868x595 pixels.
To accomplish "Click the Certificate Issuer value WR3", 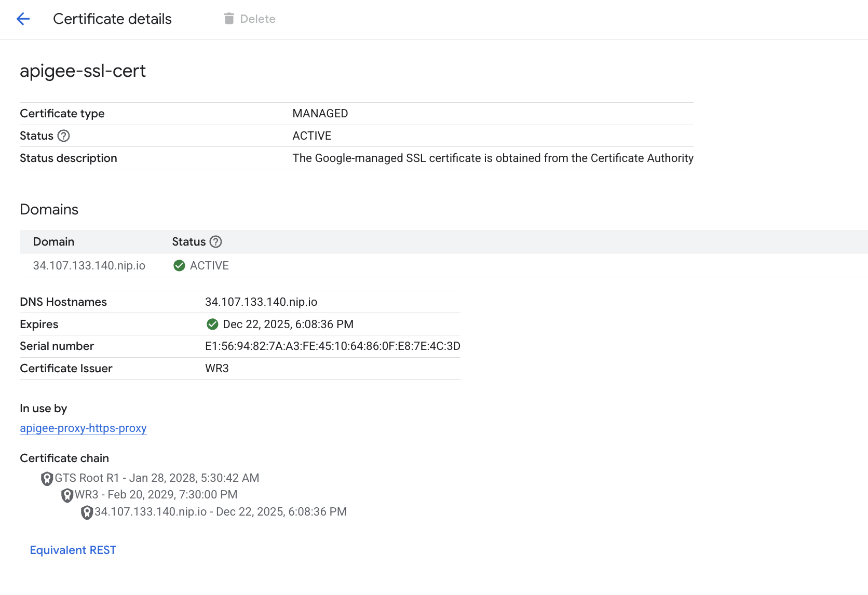I will [x=217, y=369].
